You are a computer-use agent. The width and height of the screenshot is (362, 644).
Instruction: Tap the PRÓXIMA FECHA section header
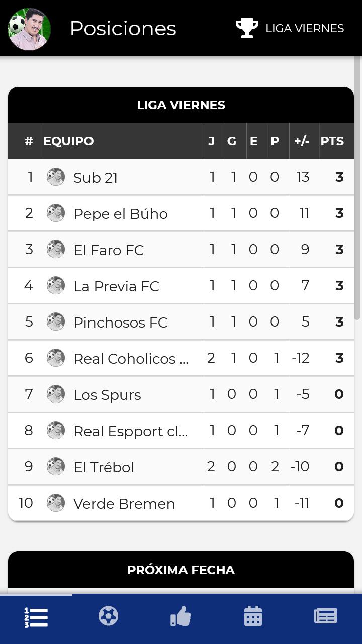tap(181, 570)
